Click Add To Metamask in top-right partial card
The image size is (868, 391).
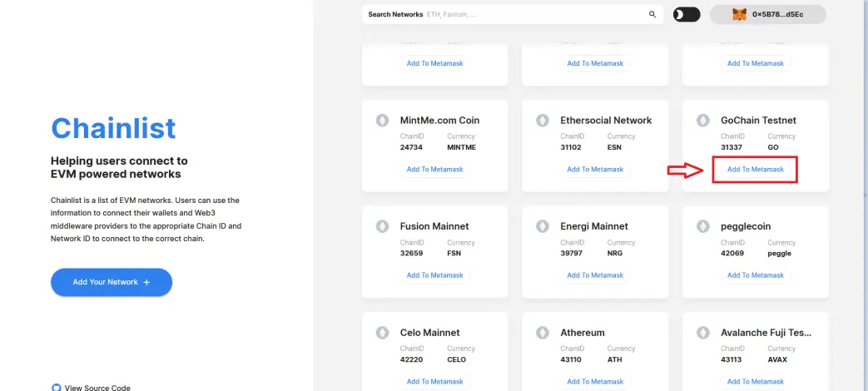[756, 63]
